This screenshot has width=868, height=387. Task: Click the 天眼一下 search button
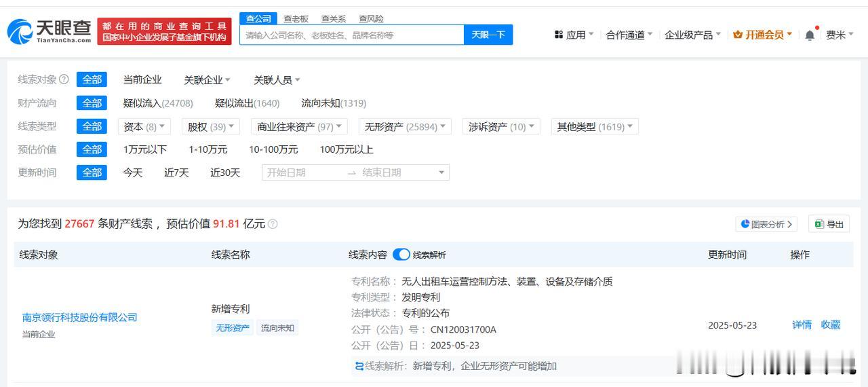(488, 35)
